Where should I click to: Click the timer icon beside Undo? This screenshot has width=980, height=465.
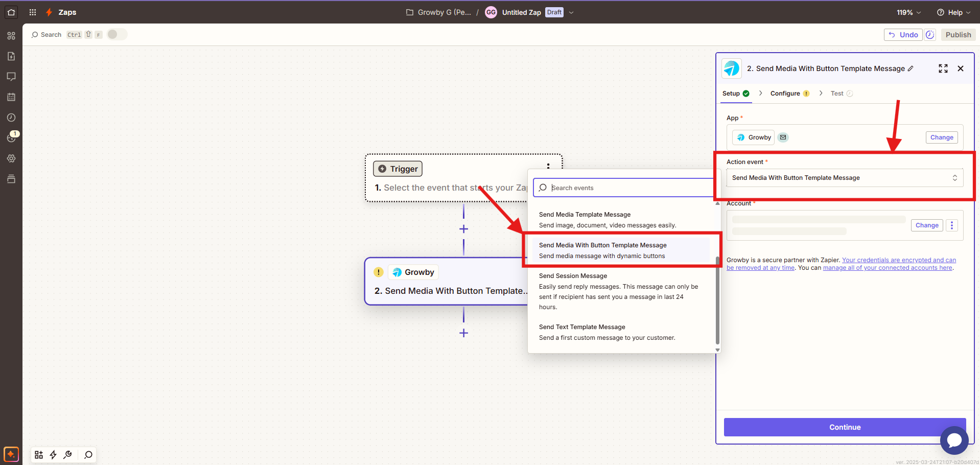coord(930,35)
